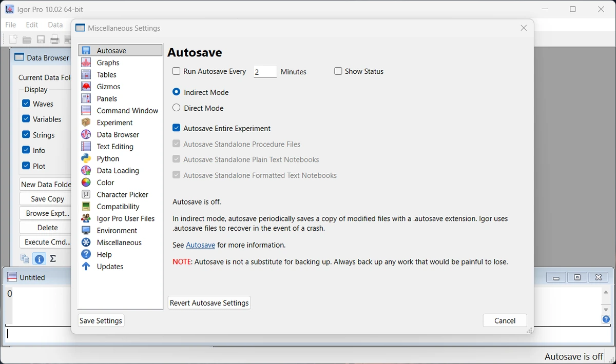
Task: Click New Experiment toolbar icon
Action: [13, 39]
